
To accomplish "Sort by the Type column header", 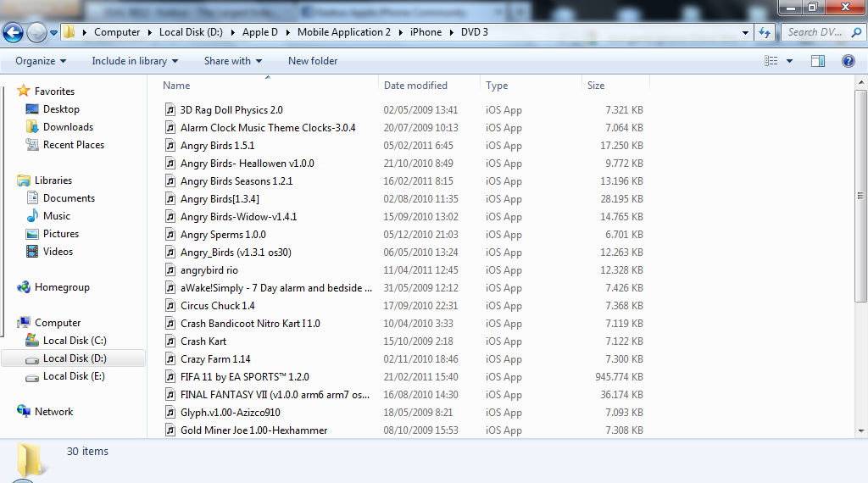I will tap(531, 86).
